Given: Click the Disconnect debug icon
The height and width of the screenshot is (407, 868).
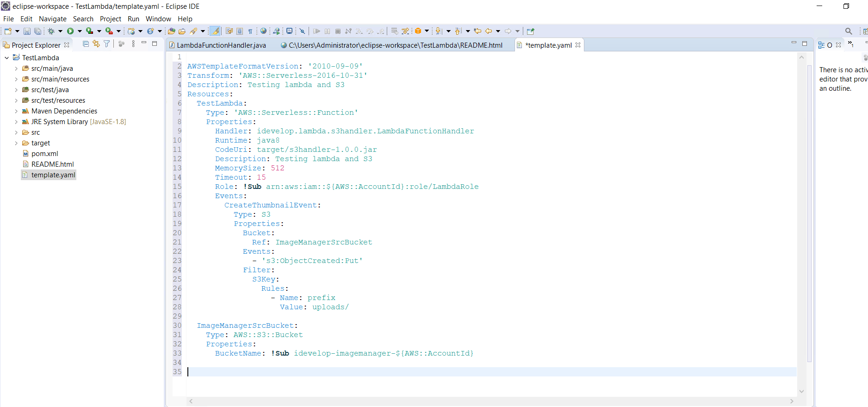Looking at the screenshot, I should (348, 31).
